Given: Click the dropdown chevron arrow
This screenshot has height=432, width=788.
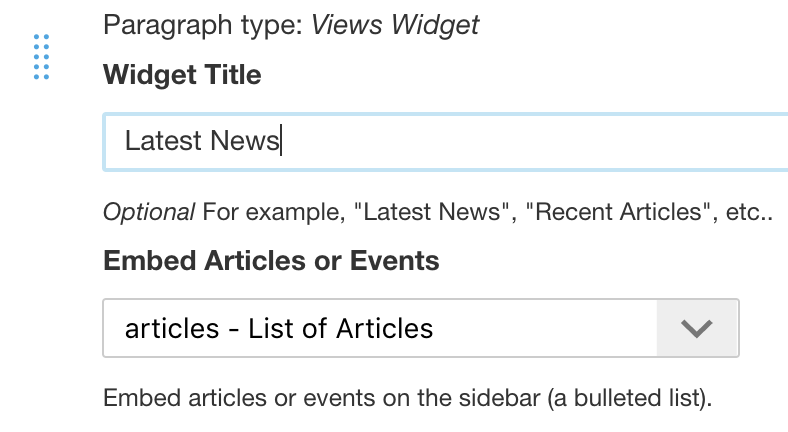Looking at the screenshot, I should tap(696, 328).
